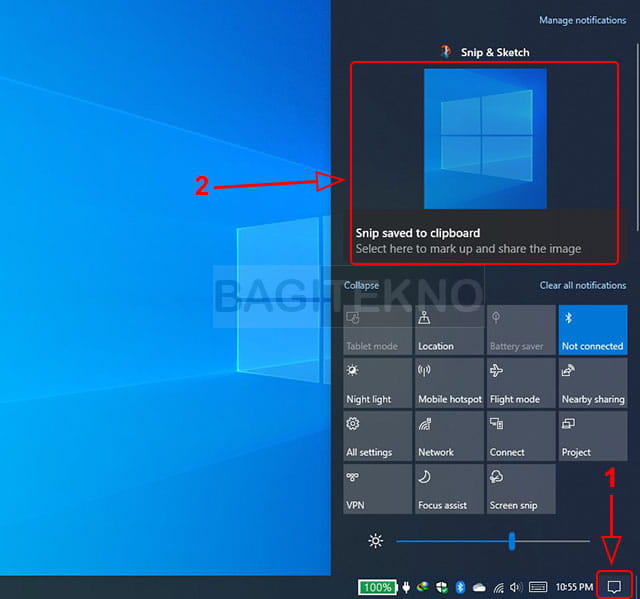This screenshot has width=640, height=599.
Task: Toggle Focus assist tile
Action: [x=449, y=489]
